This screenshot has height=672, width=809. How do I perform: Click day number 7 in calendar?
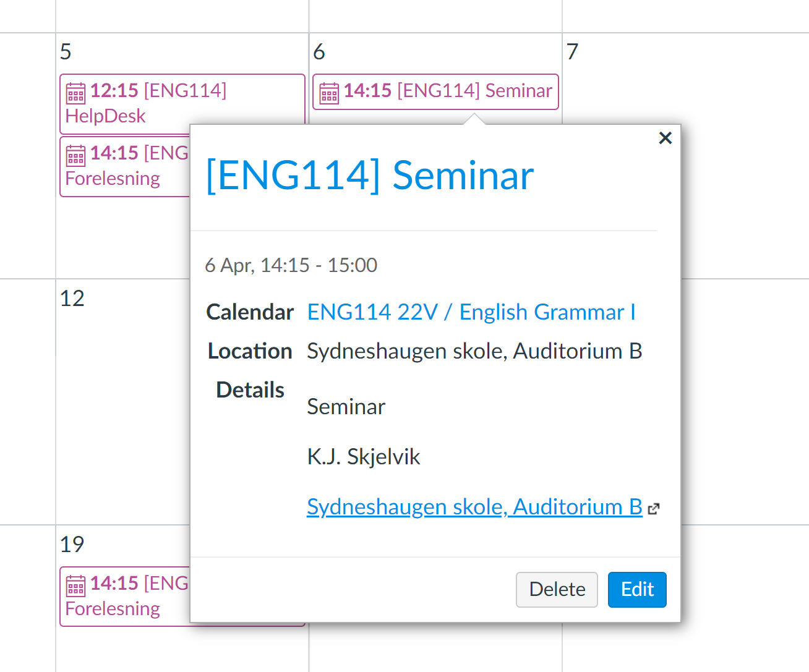tap(572, 52)
